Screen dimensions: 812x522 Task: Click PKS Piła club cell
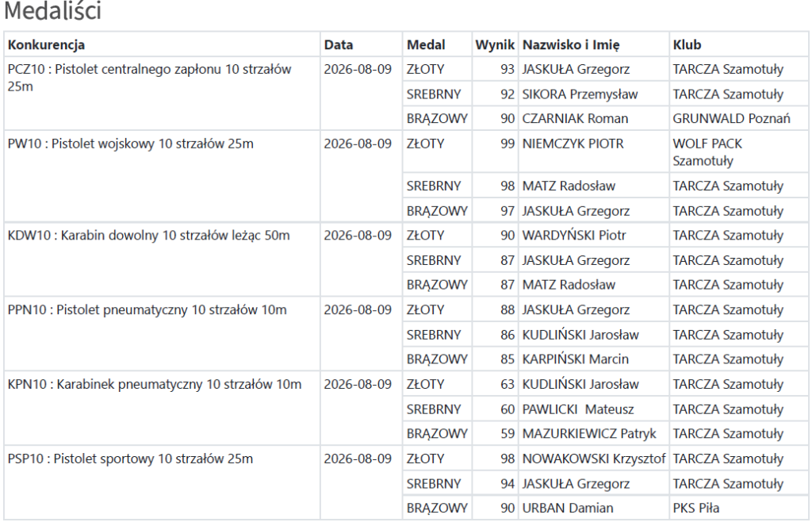click(x=738, y=508)
